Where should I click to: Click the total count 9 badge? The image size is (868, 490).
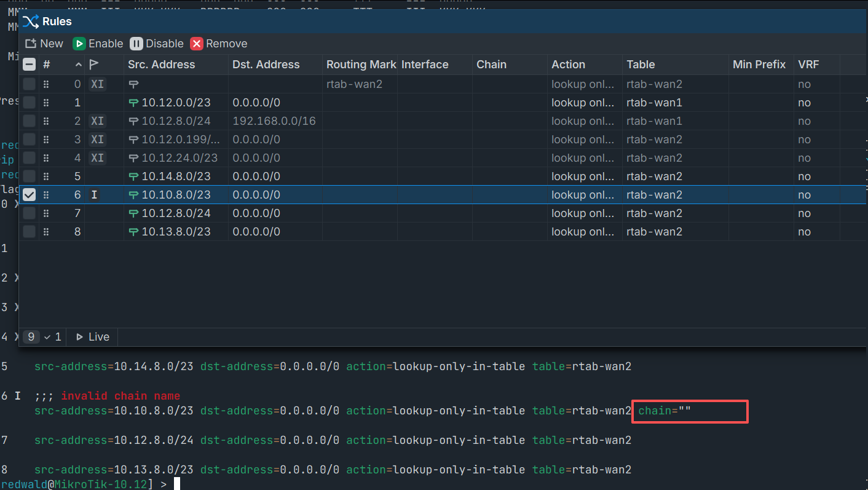pos(31,337)
